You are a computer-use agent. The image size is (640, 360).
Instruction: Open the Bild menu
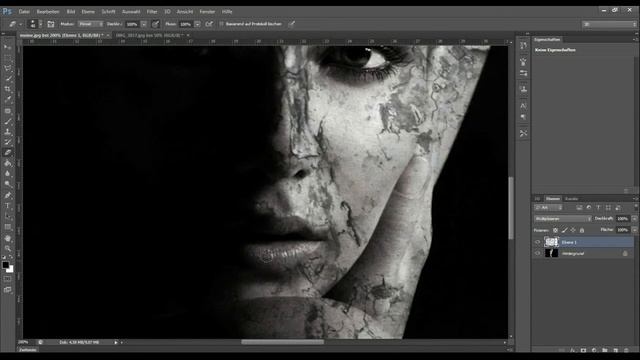coord(71,11)
